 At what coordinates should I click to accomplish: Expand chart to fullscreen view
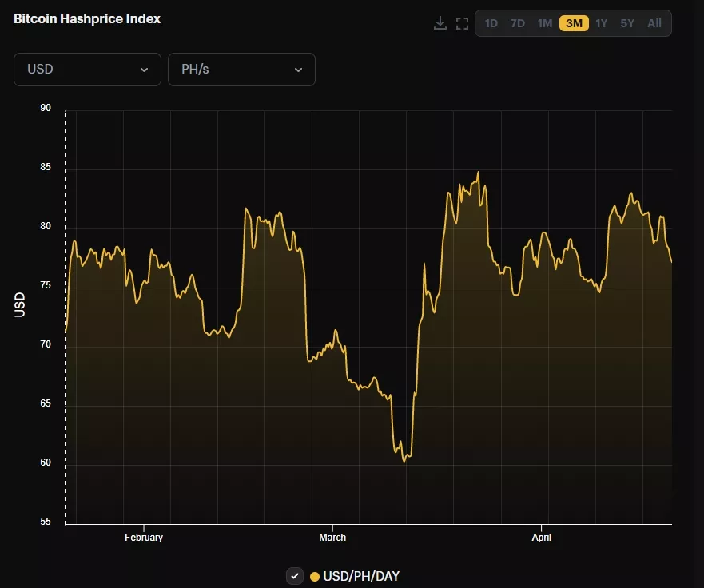click(x=462, y=23)
